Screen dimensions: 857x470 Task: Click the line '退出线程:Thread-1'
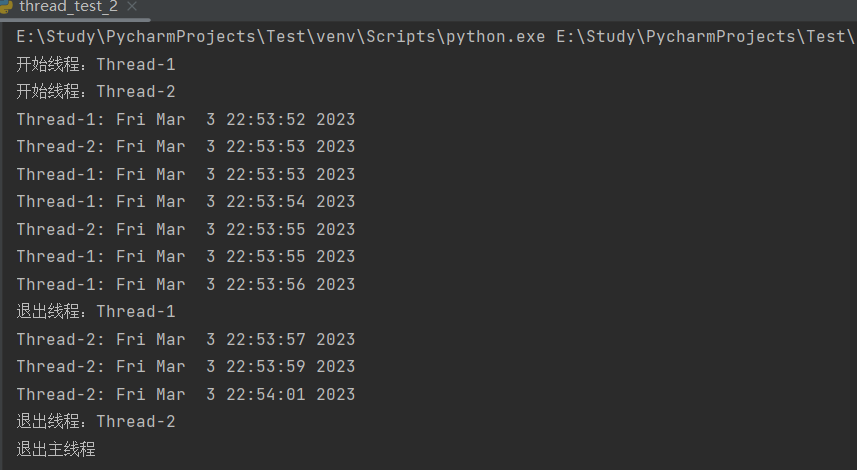(96, 312)
